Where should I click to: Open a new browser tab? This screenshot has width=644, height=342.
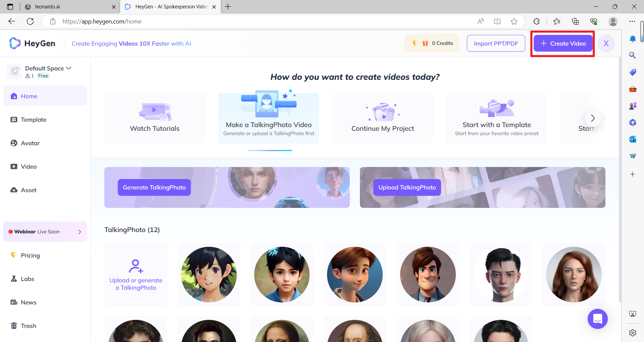(x=228, y=7)
